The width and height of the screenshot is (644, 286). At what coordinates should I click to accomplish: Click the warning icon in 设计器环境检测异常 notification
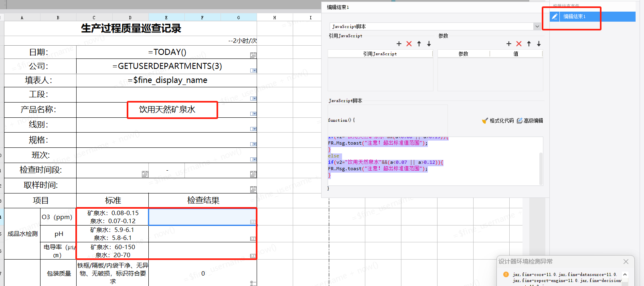tap(506, 274)
